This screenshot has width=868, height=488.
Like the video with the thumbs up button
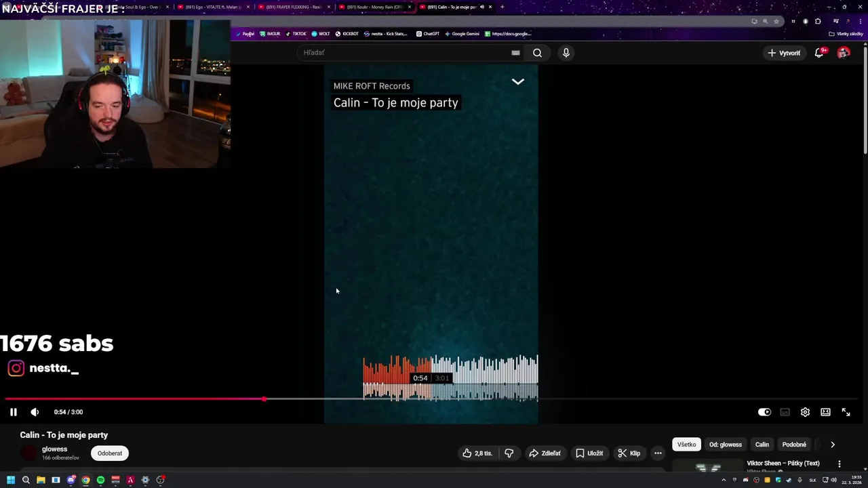(477, 453)
